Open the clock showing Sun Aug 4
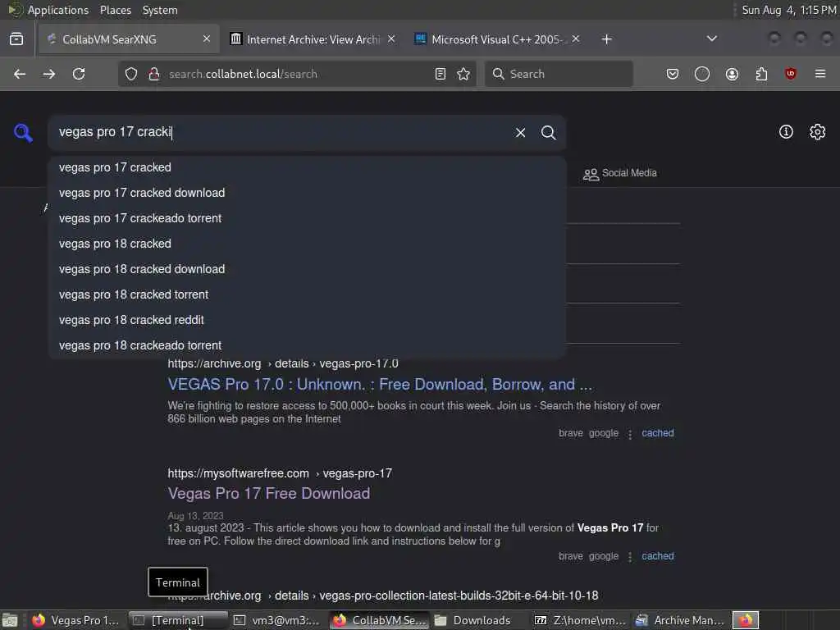840x630 pixels. click(x=788, y=10)
